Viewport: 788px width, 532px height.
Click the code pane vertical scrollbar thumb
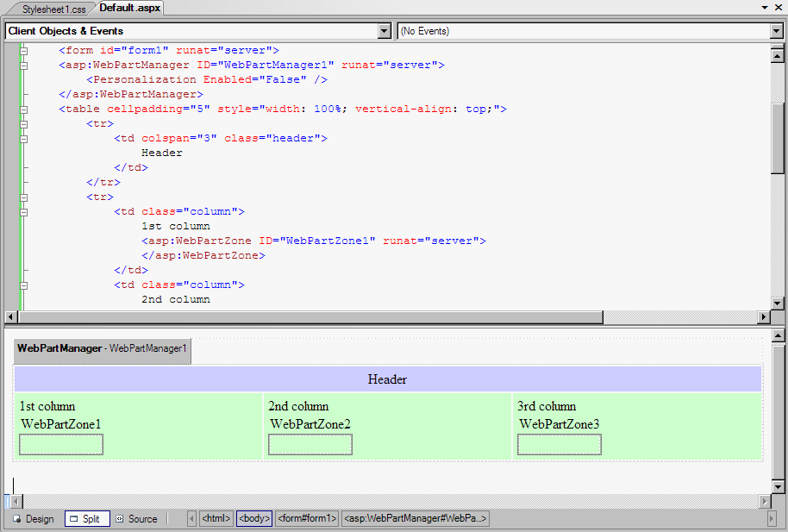tap(777, 138)
